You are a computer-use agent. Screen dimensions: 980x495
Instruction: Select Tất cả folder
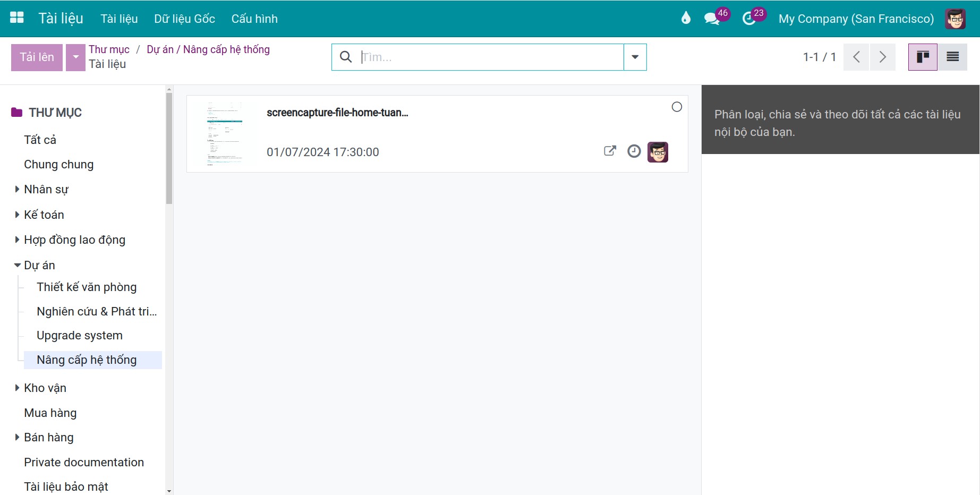[x=40, y=140]
